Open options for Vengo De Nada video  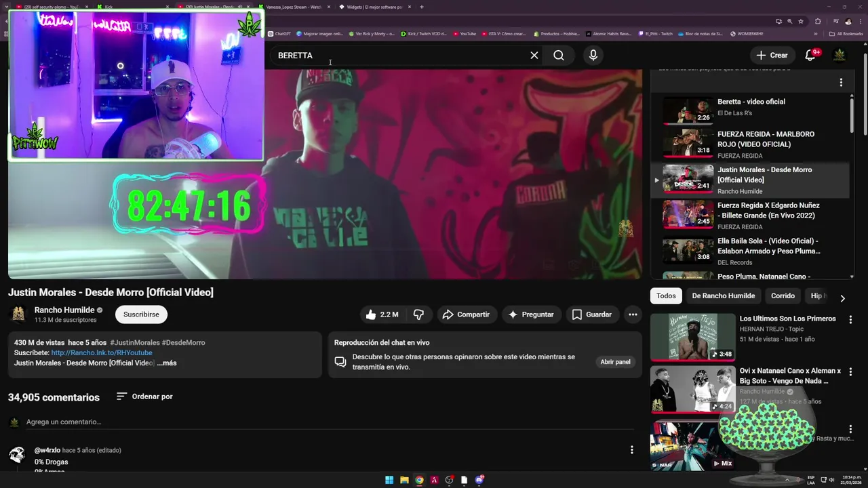point(850,372)
